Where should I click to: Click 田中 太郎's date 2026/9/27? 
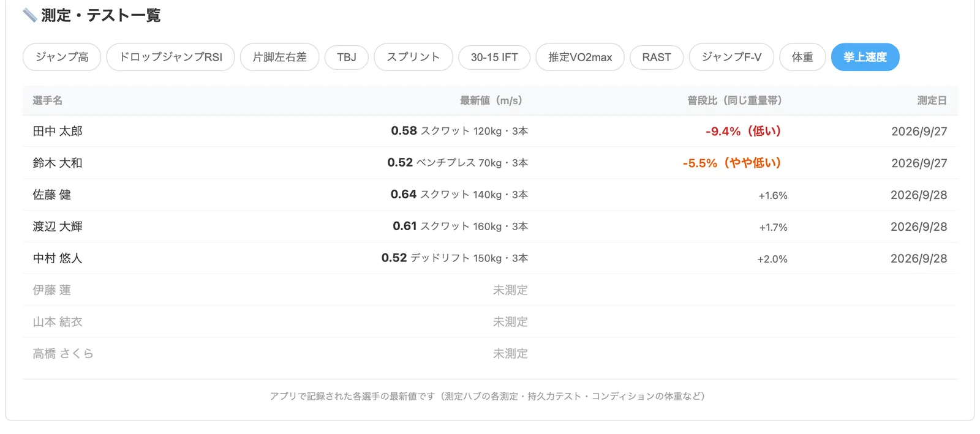919,131
